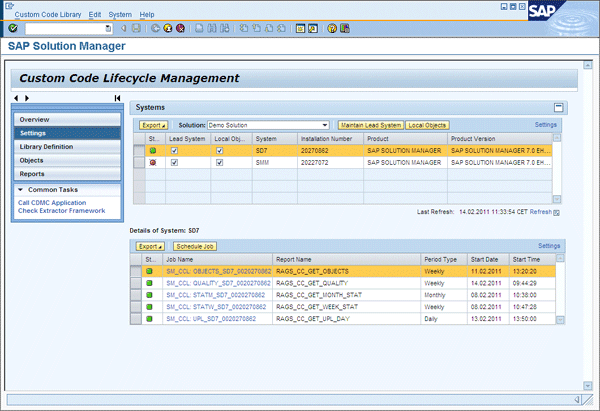The width and height of the screenshot is (600, 411).
Task: Click the navigation panel right arrow
Action: pyautogui.click(x=27, y=98)
